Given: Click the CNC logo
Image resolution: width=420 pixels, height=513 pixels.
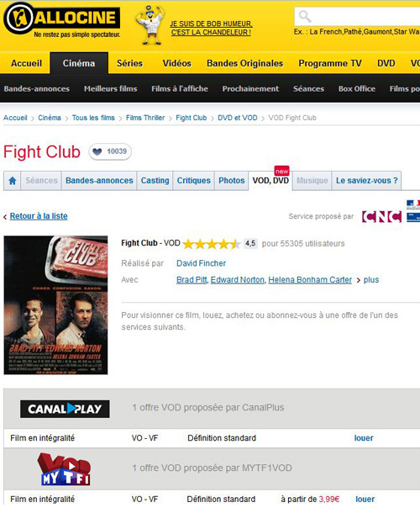Looking at the screenshot, I should point(381,217).
